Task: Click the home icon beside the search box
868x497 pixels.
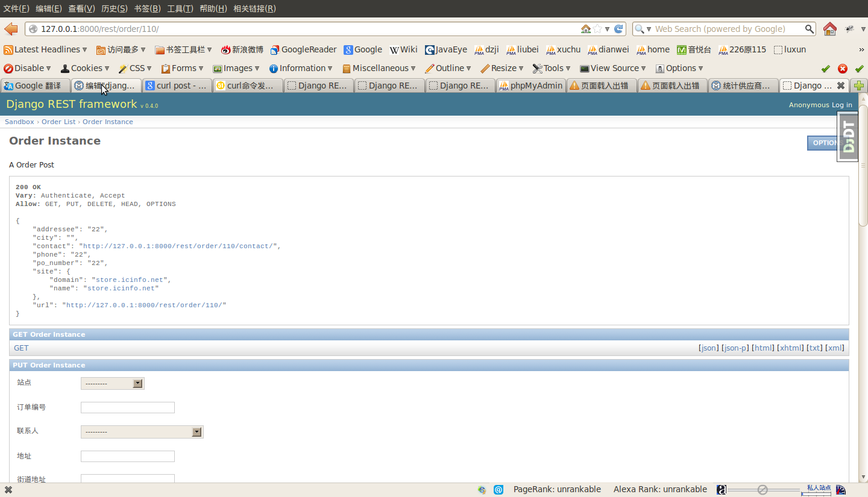Action: pyautogui.click(x=830, y=29)
